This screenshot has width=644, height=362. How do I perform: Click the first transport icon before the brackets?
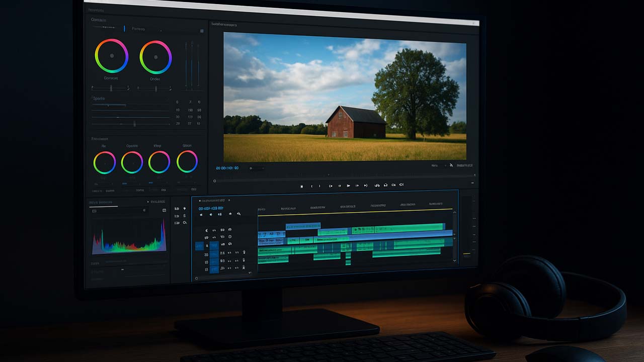pyautogui.click(x=301, y=186)
